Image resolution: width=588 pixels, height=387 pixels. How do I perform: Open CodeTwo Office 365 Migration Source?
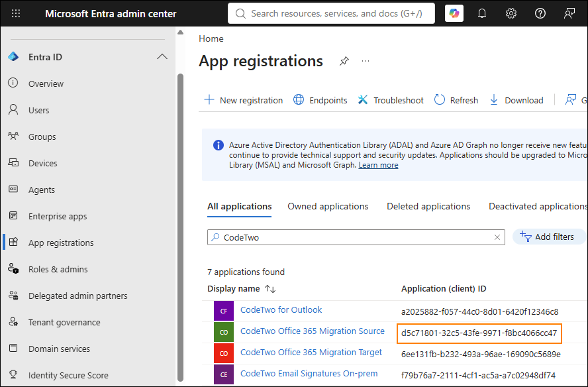click(x=313, y=331)
